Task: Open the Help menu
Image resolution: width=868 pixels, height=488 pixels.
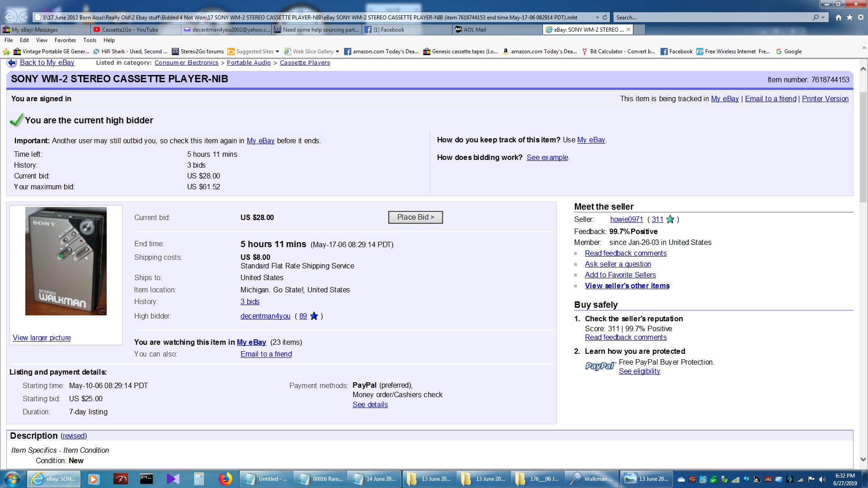Action: pos(109,40)
